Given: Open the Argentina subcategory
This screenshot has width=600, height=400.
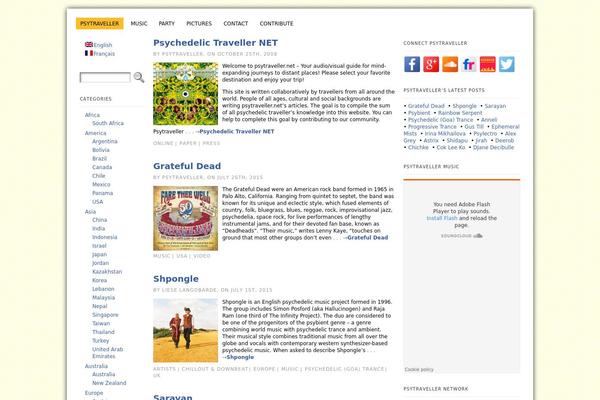Looking at the screenshot, I should [x=105, y=141].
